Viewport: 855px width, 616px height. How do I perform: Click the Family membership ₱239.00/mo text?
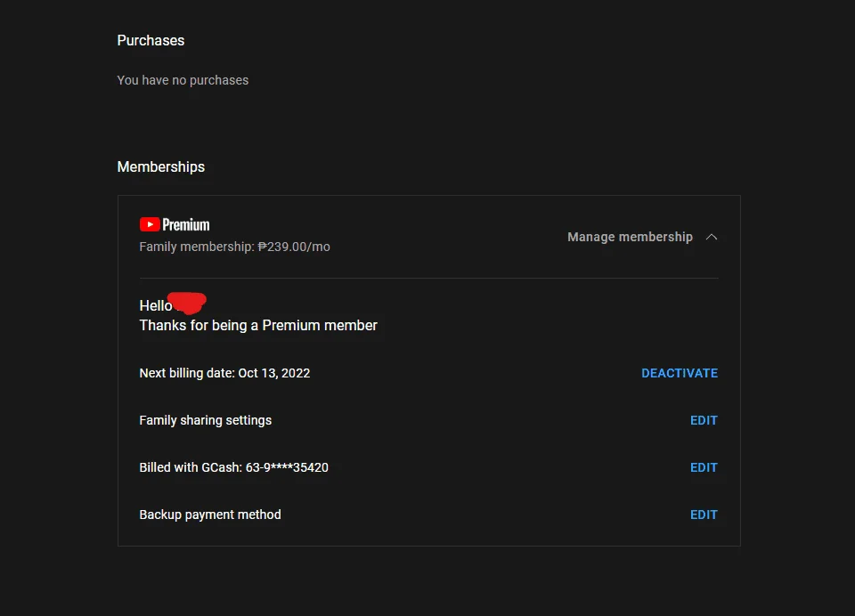tap(234, 247)
